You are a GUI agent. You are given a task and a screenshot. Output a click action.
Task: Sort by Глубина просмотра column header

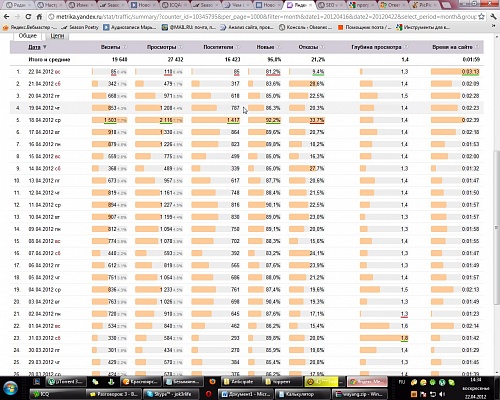(x=376, y=47)
